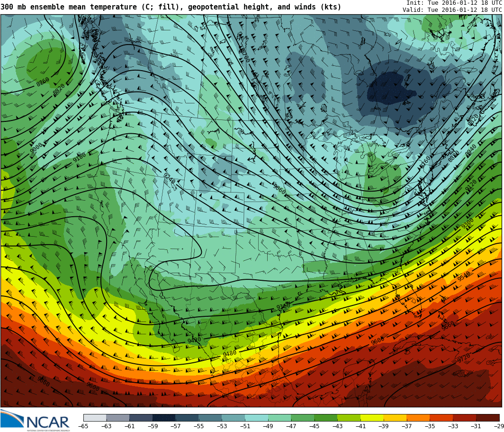The width and height of the screenshot is (504, 432).
Task: Click the 9540 height contour label
Action: tap(463, 276)
